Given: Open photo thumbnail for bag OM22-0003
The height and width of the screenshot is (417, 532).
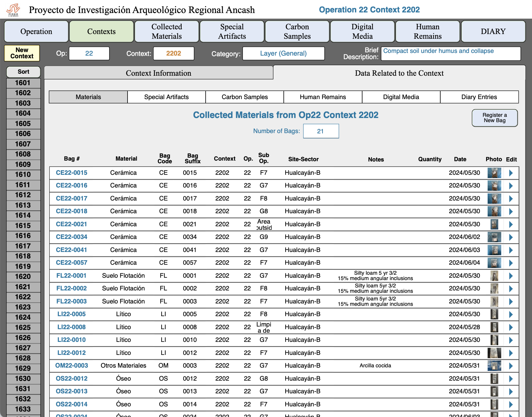Looking at the screenshot, I should pos(494,366).
